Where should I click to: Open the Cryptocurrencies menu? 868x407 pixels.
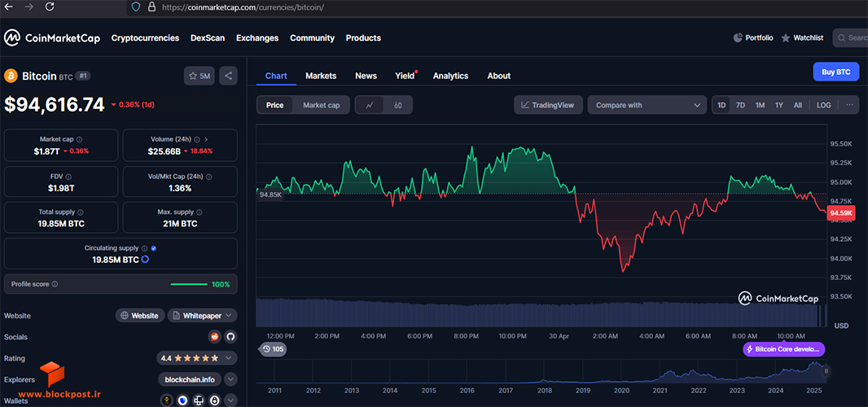tap(145, 38)
